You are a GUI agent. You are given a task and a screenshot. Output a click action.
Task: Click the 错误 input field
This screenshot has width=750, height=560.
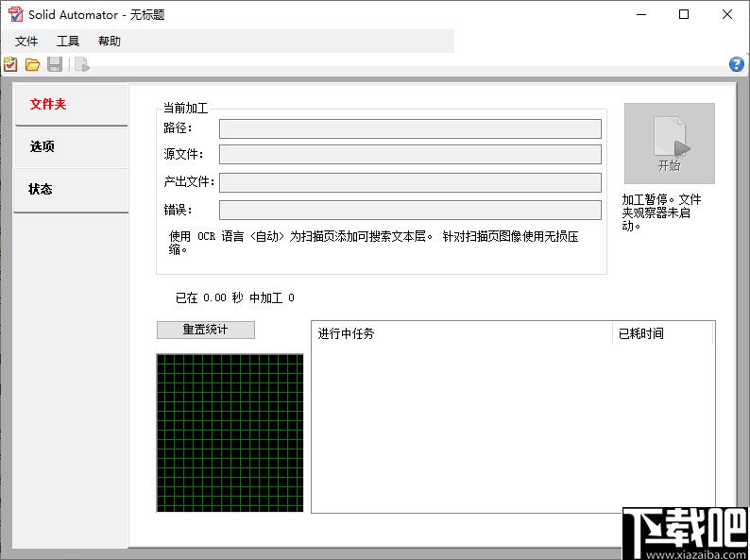click(410, 210)
